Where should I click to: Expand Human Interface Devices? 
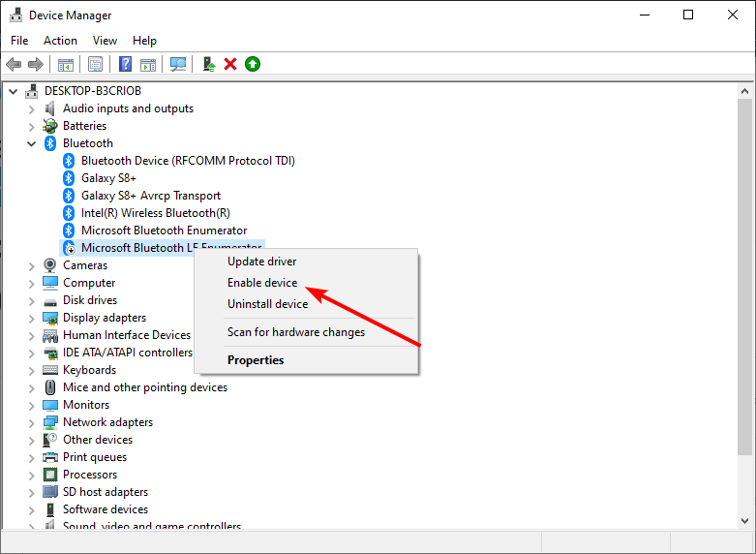point(32,335)
